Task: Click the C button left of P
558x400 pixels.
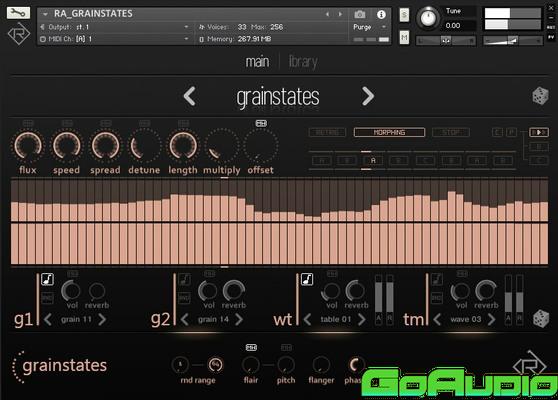Action: (498, 132)
